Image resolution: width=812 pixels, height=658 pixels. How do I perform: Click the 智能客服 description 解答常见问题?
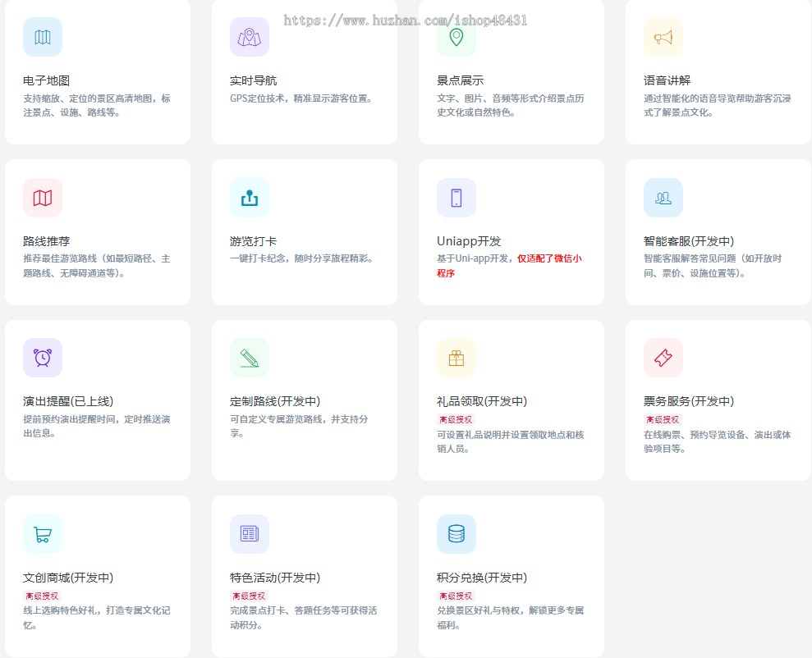click(713, 266)
